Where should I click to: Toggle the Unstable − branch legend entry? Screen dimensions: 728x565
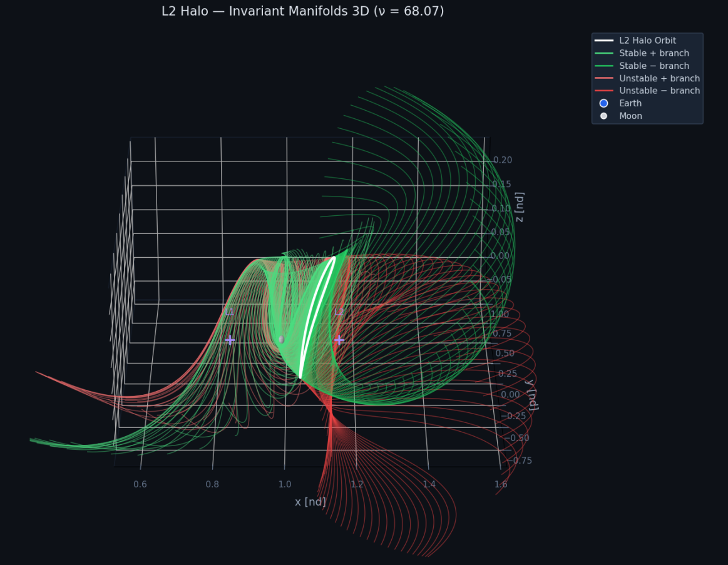[647, 91]
